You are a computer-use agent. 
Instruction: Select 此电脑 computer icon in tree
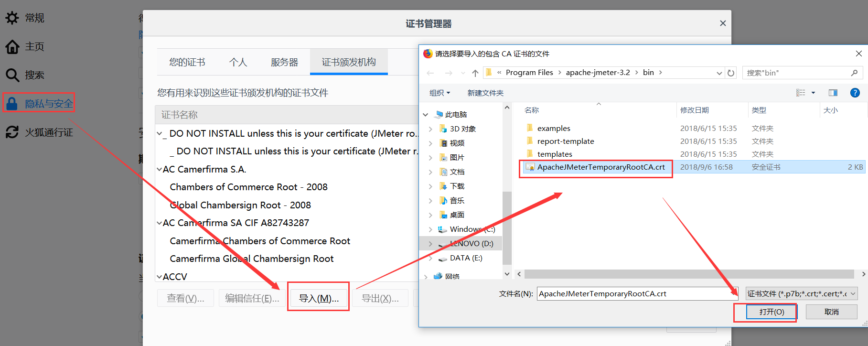(x=439, y=114)
